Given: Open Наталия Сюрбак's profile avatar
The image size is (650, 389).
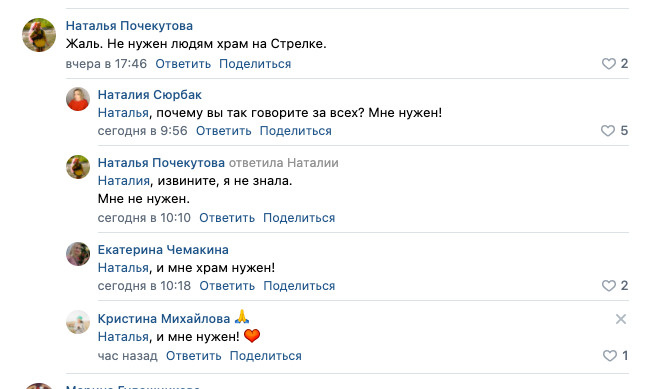Looking at the screenshot, I should (x=78, y=99).
